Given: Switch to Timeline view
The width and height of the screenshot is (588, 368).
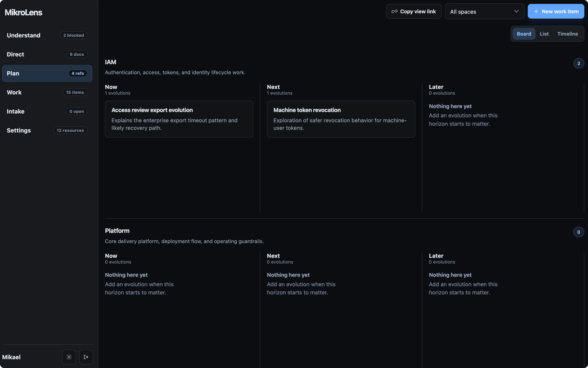Looking at the screenshot, I should point(568,34).
